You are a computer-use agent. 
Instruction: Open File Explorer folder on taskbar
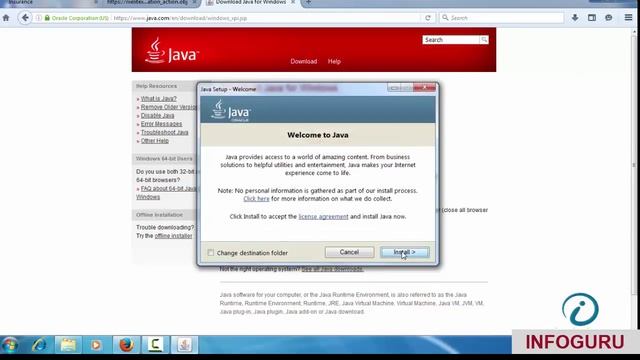pyautogui.click(x=68, y=345)
